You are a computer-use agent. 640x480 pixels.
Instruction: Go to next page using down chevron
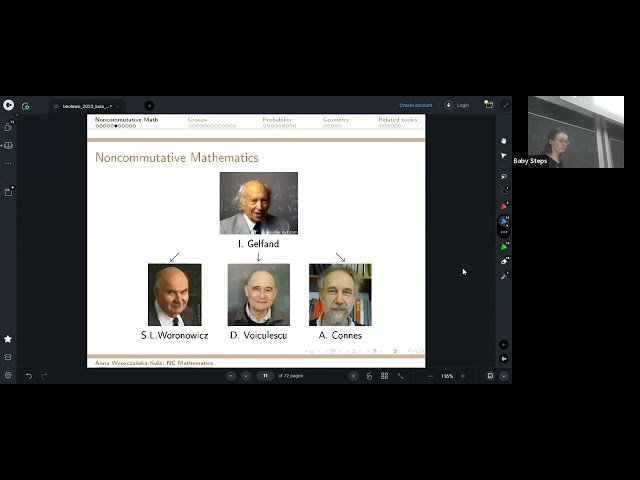tap(245, 376)
